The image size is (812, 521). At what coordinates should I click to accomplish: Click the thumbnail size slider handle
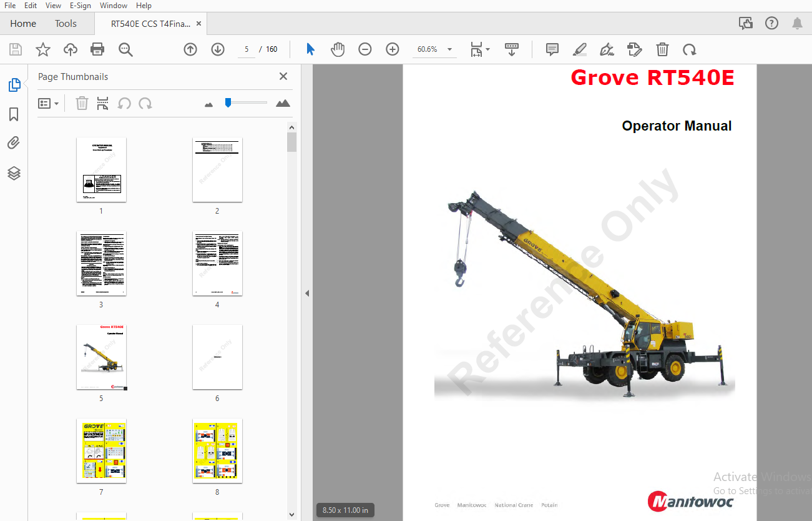(x=228, y=102)
